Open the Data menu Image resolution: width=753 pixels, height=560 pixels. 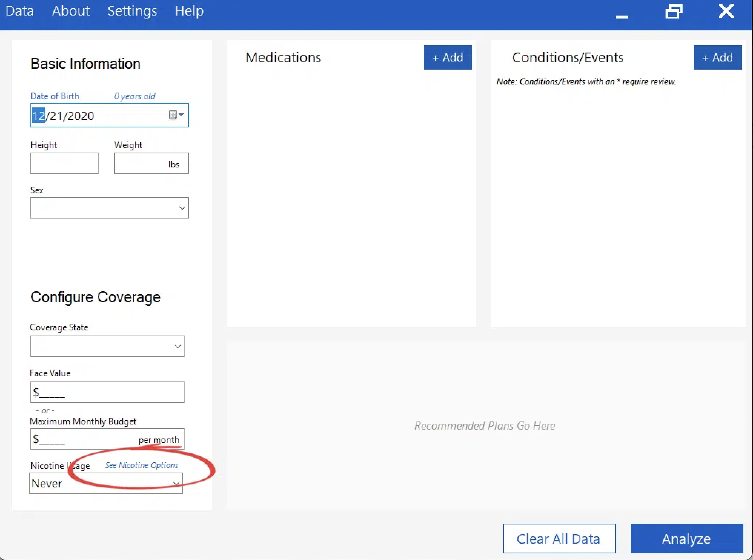(x=20, y=11)
